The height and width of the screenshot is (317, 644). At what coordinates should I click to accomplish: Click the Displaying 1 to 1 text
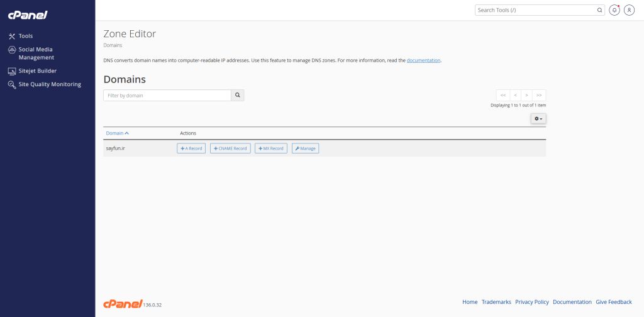point(518,106)
